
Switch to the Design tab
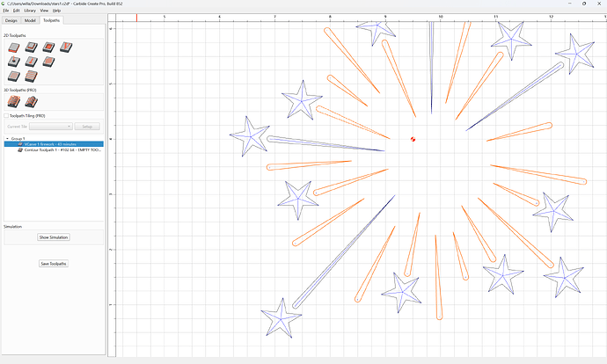click(11, 20)
